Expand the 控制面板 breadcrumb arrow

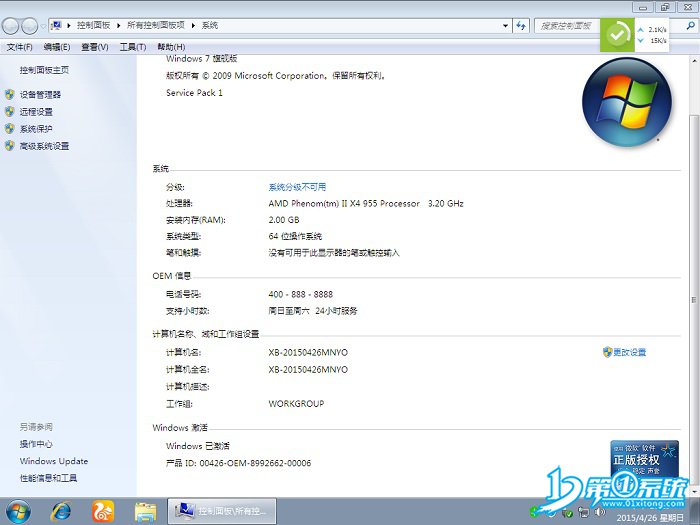tap(120, 26)
